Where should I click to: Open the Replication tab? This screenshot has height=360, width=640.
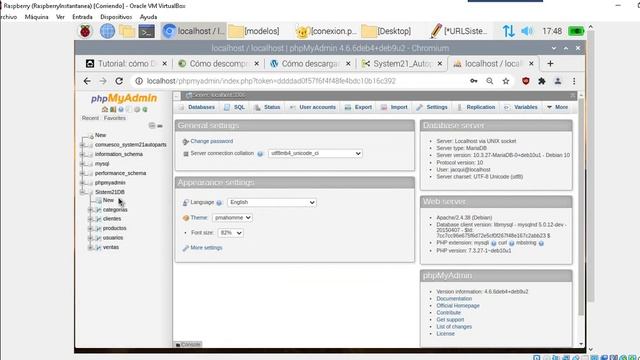[x=476, y=107]
